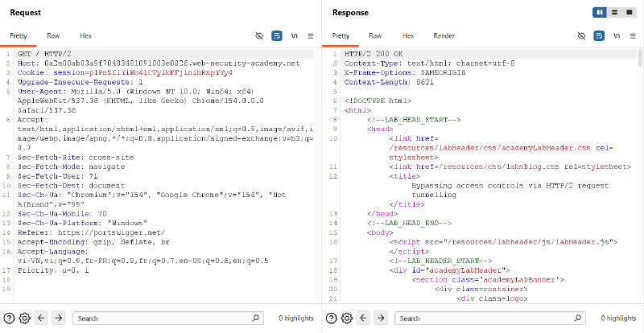644x333 pixels.
Task: Switch to Pretty tab in Request panel
Action: (19, 36)
